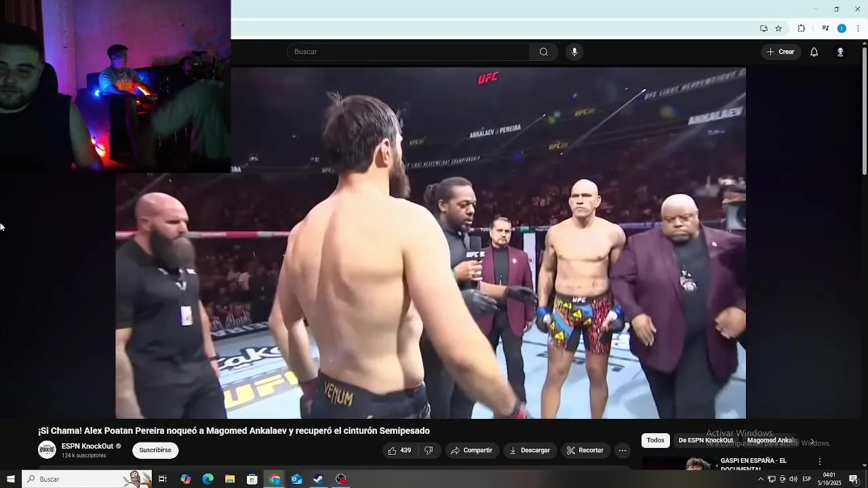Open the volume speaker tray icon
868x488 pixels.
coord(793,479)
